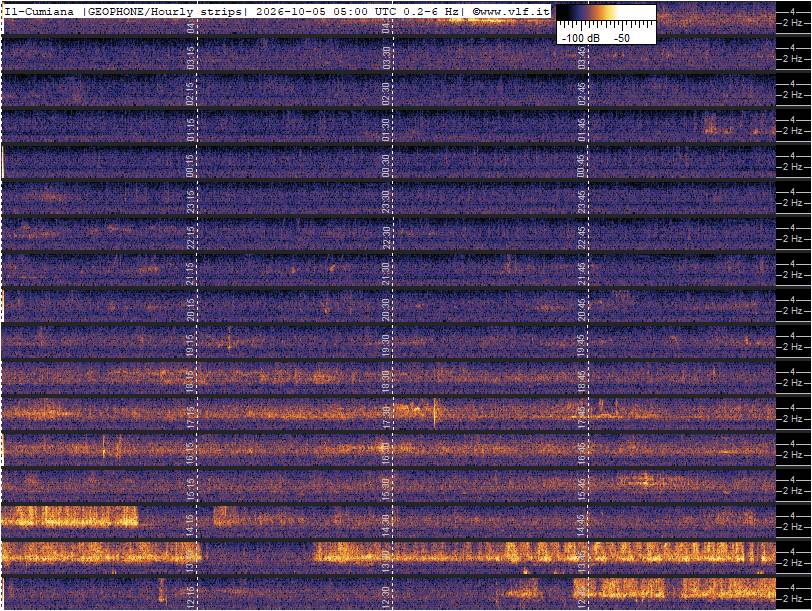Click the I1-Cumiana station name in the header

tap(39, 11)
